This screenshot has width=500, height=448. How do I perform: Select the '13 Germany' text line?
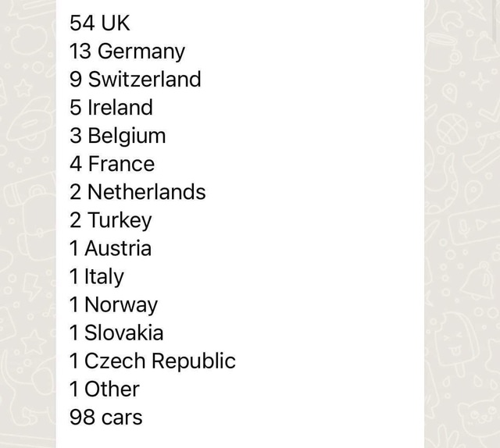pos(127,52)
